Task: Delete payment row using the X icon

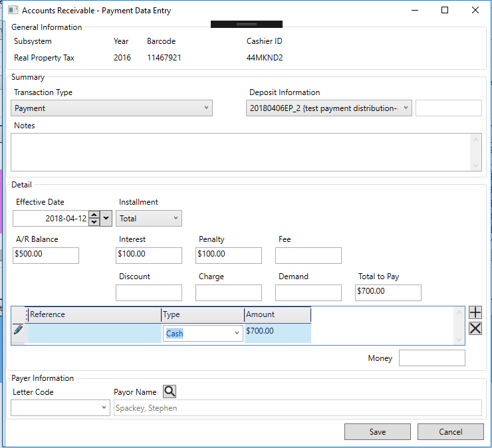Action: tap(475, 328)
